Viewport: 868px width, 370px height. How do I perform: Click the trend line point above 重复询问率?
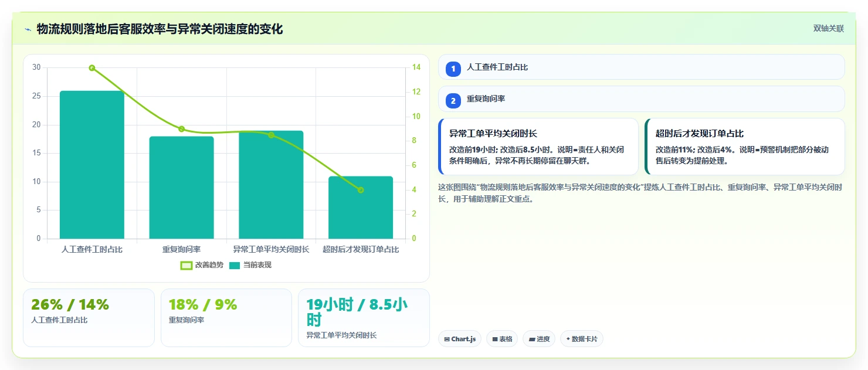coord(181,129)
